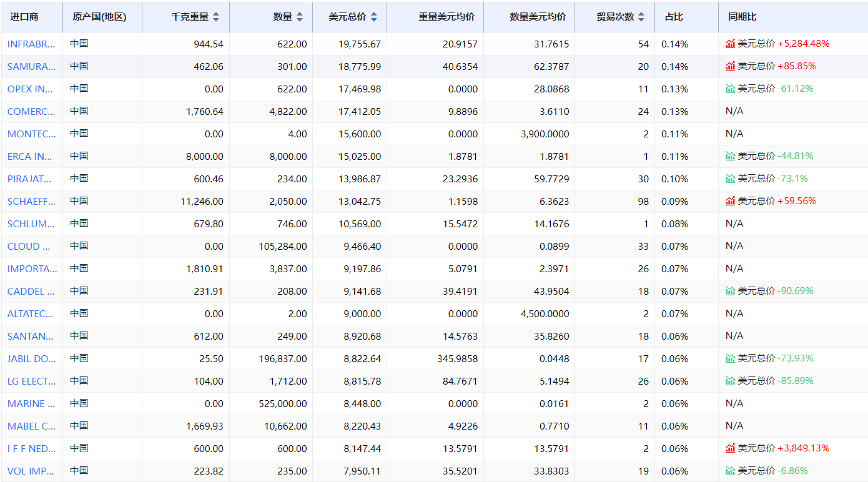Screen dimensions: 868x482
Task: Open SCHLUM... importer details
Action: (31, 224)
